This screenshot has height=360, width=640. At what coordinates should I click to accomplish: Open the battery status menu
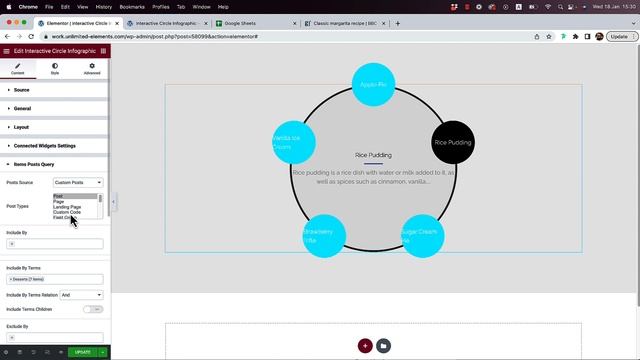533,7
